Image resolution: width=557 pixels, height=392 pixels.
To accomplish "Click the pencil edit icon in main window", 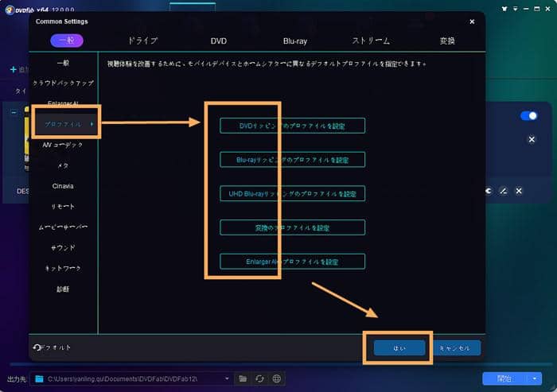I will tap(504, 191).
